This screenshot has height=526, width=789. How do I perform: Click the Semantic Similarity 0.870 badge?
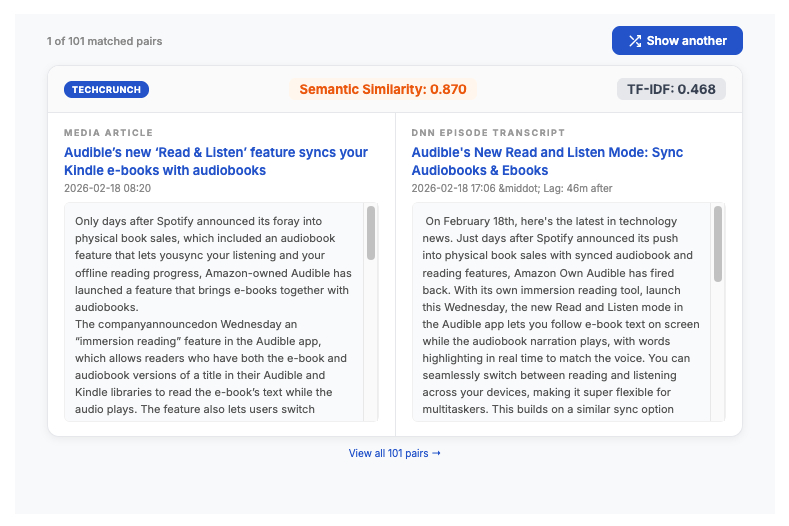coord(383,89)
